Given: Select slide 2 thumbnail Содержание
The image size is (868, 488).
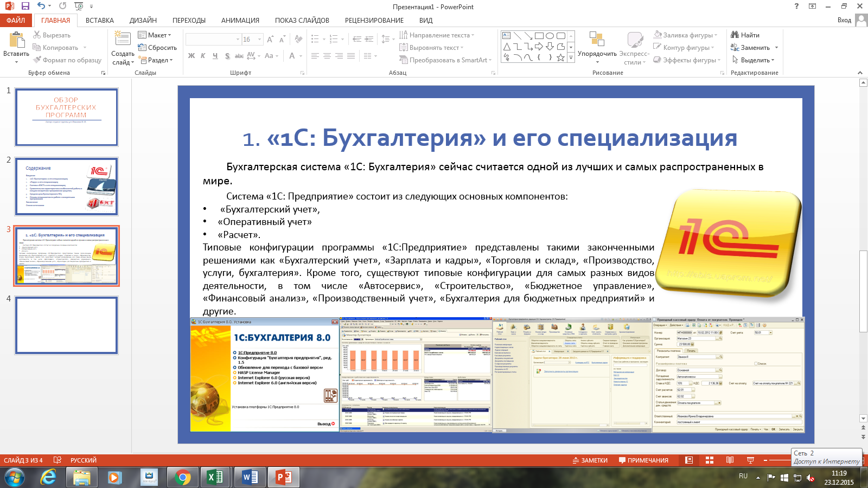Looking at the screenshot, I should [x=67, y=187].
